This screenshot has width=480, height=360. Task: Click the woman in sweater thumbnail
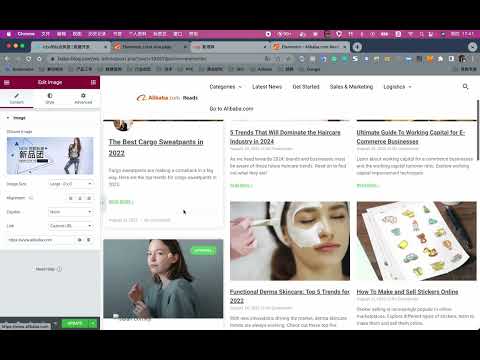pyautogui.click(x=163, y=279)
